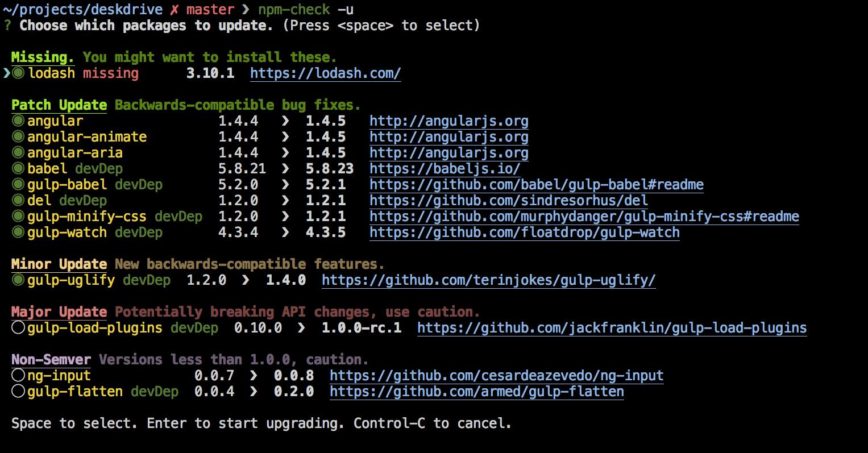Open the cesardeazevedo ng-input link
Image resolution: width=868 pixels, height=453 pixels.
[496, 376]
